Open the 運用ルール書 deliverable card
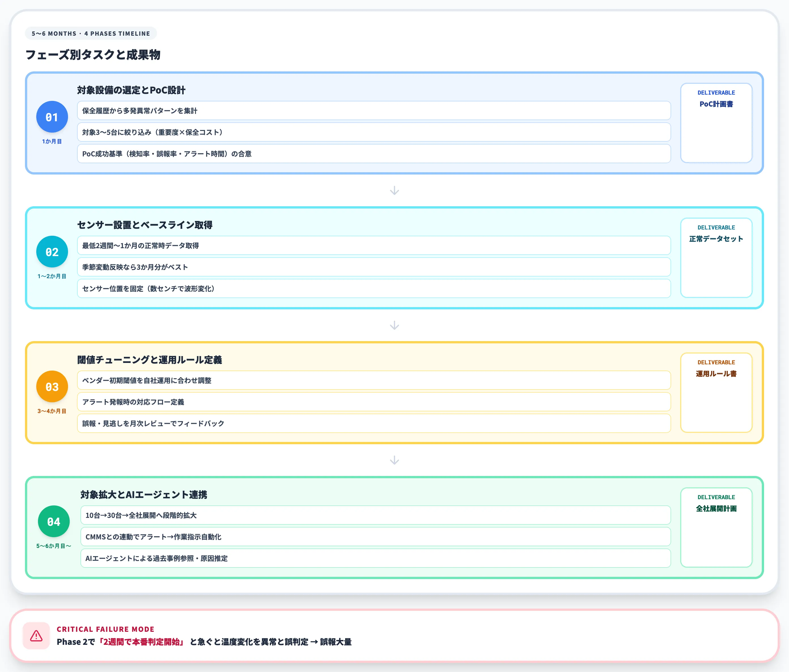Screen dimensions: 789x672 tap(716, 393)
